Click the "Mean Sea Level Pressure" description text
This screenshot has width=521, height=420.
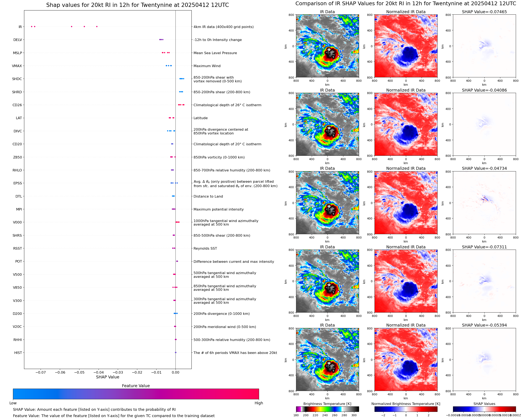[x=215, y=53]
